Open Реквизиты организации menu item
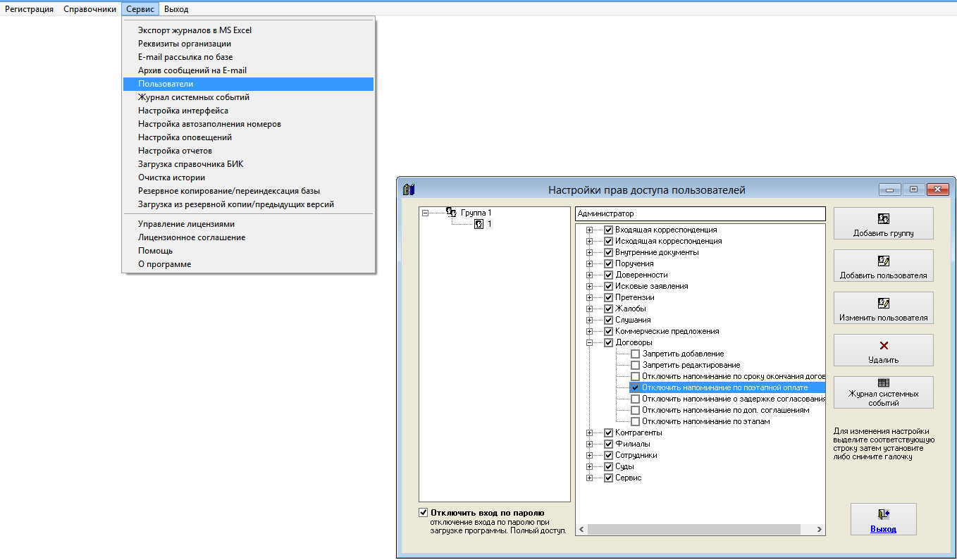The image size is (957, 560). coord(248,44)
